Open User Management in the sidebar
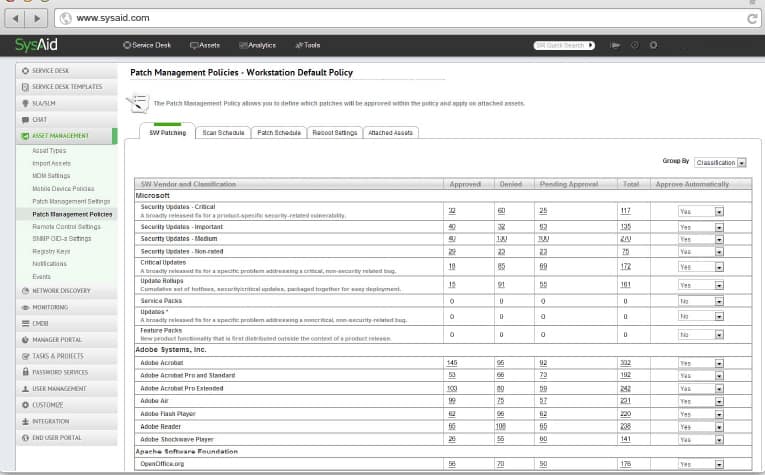This screenshot has width=765, height=475. (x=67, y=389)
